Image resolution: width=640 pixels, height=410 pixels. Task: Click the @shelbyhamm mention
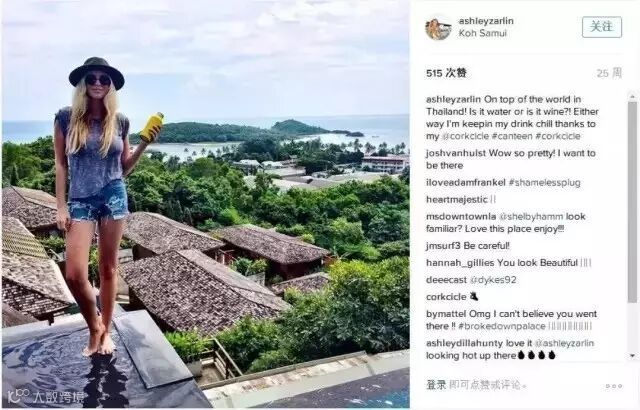[x=531, y=217]
